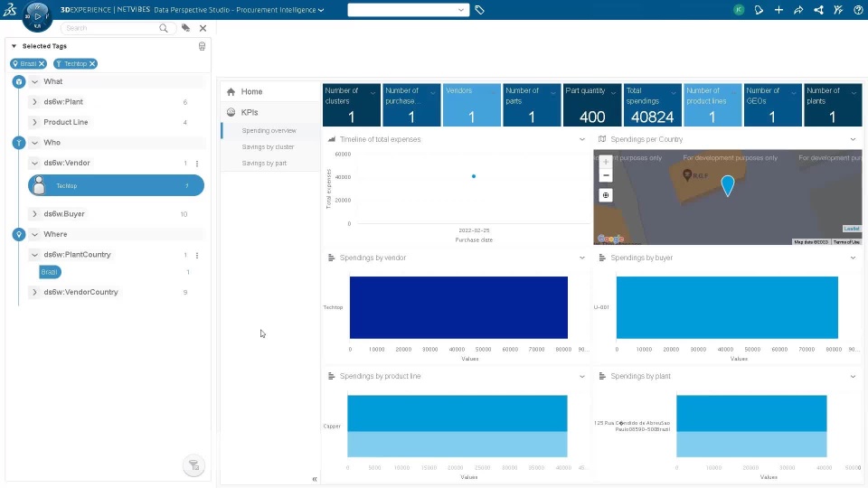
Task: Open the tools icon in top bar
Action: (838, 10)
